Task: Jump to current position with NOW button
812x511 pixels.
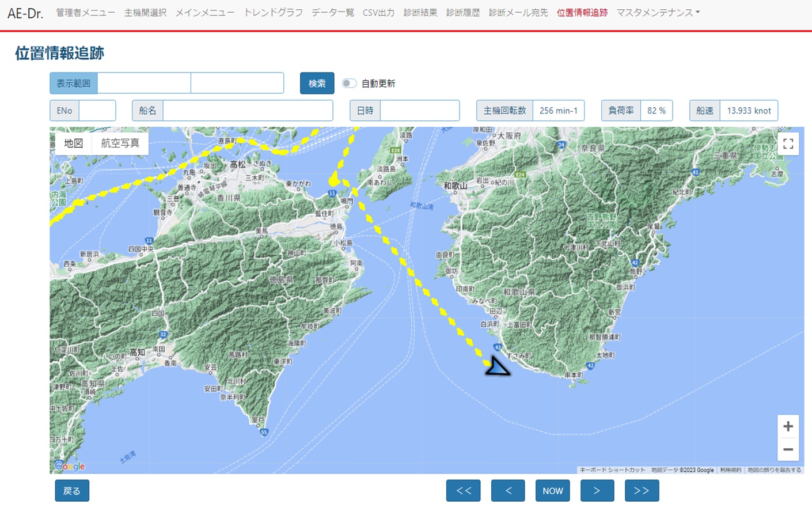Action: (552, 491)
